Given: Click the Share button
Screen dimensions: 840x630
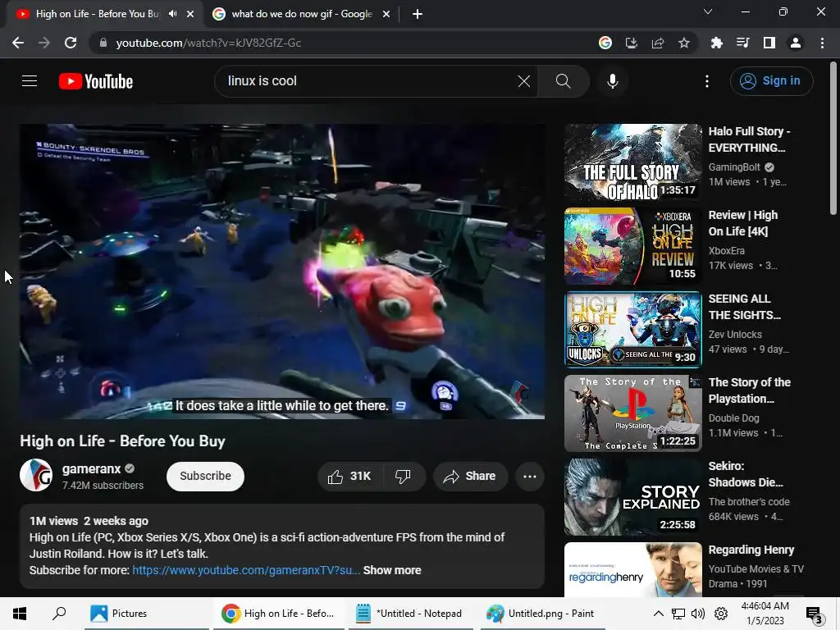Looking at the screenshot, I should pyautogui.click(x=470, y=477).
